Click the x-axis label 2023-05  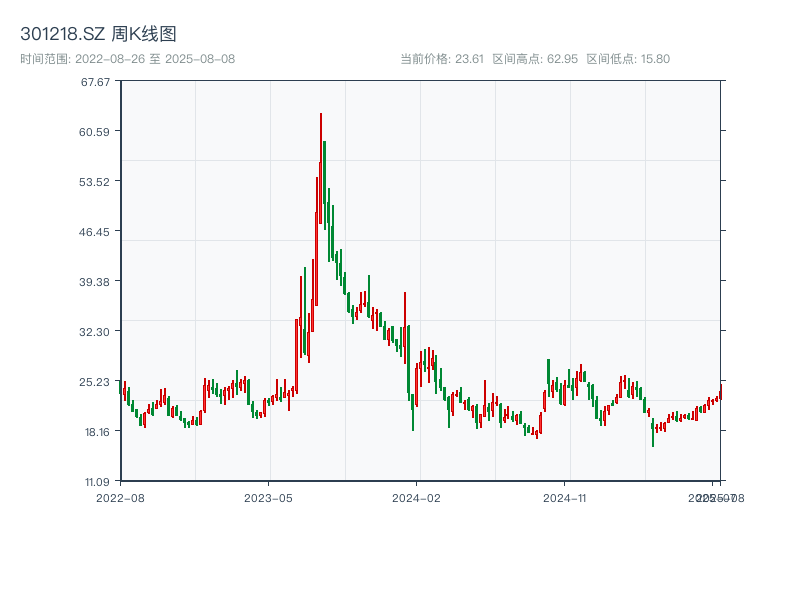pyautogui.click(x=268, y=498)
